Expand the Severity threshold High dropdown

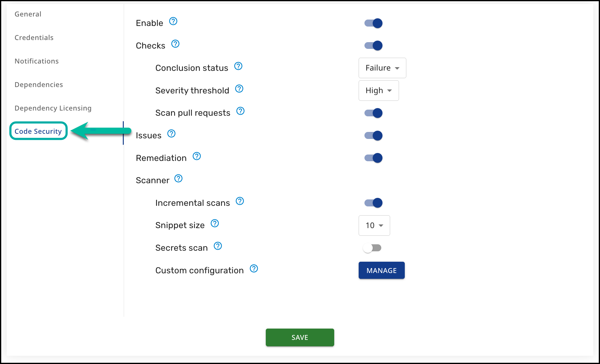click(379, 90)
